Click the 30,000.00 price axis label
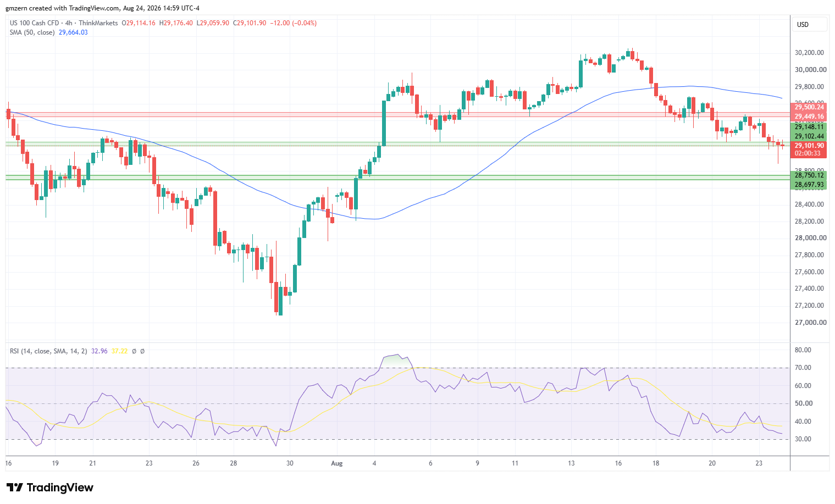The height and width of the screenshot is (504, 835). (810, 70)
